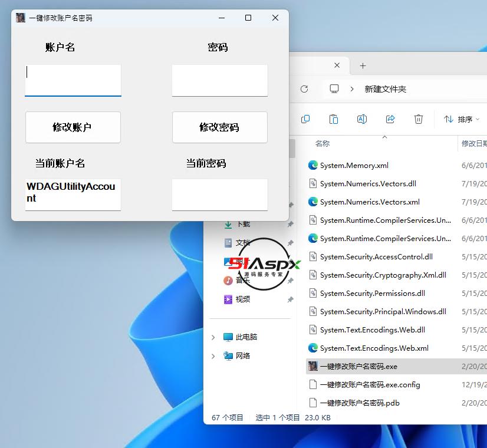The width and height of the screenshot is (487, 448).
Task: Select 一键修改账户名密码.exe.config file
Action: [370, 385]
